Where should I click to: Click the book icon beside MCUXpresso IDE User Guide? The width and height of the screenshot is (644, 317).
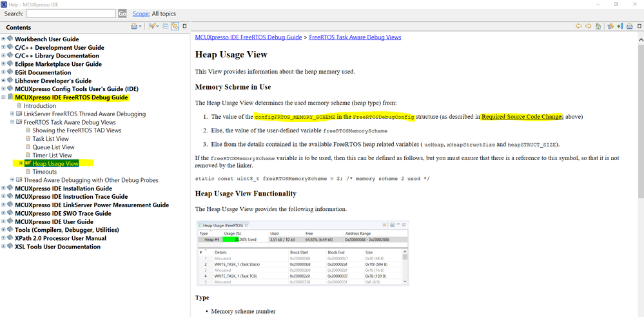pyautogui.click(x=10, y=221)
